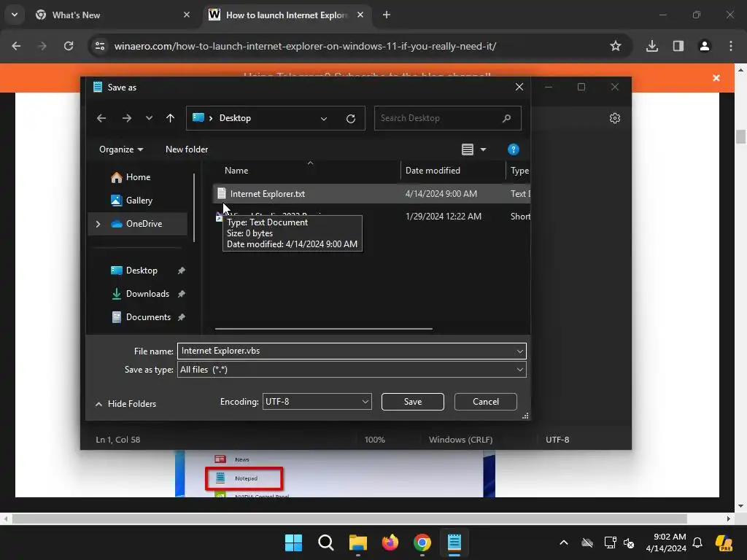Close the What's New tab
747x560 pixels.
[187, 15]
